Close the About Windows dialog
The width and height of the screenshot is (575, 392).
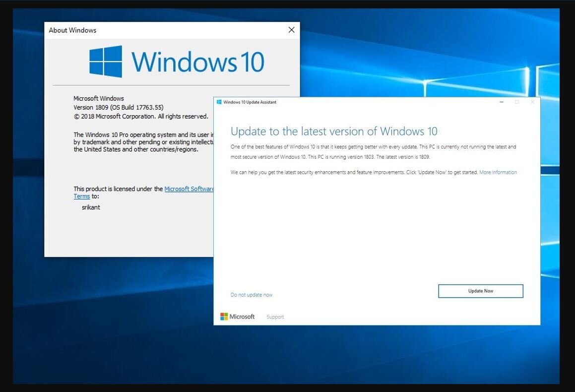(292, 30)
